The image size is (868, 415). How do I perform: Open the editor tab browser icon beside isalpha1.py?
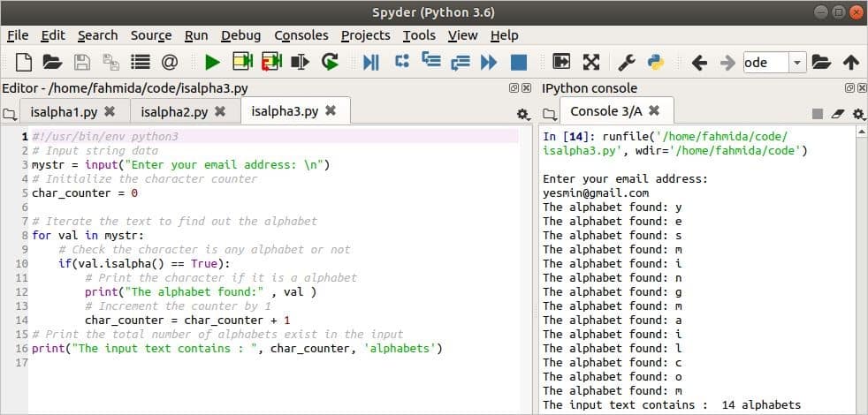point(10,115)
